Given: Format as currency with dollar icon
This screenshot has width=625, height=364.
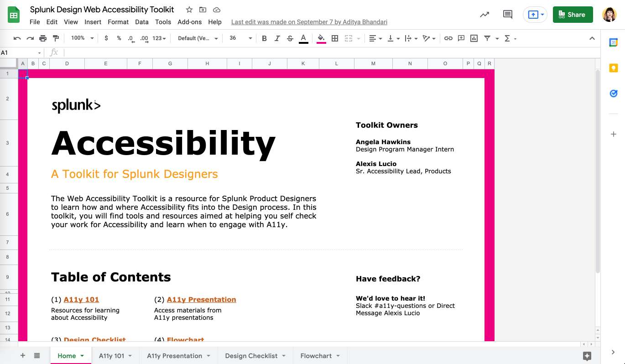Looking at the screenshot, I should [x=106, y=38].
